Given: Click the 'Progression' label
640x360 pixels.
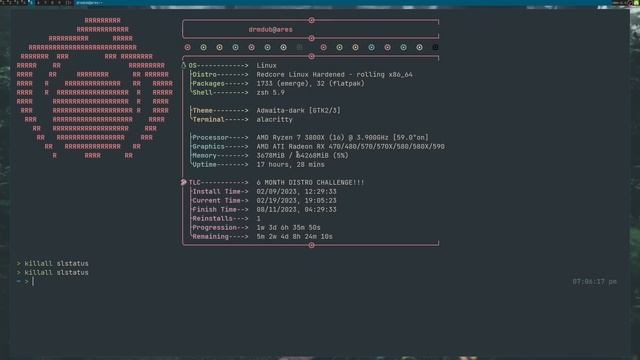Looking at the screenshot, I should coord(214,227).
